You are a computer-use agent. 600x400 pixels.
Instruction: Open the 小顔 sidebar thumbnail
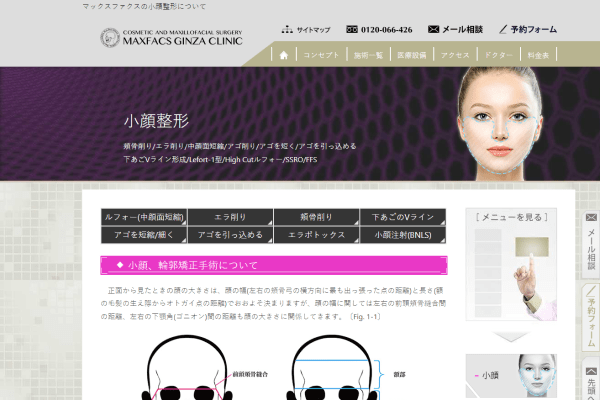click(511, 376)
